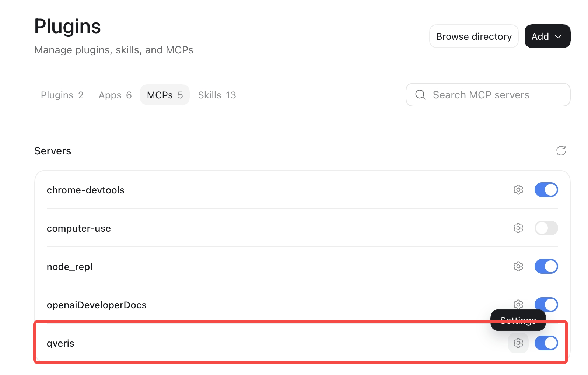This screenshot has height=375, width=588.
Task: Click the Servers section heading
Action: click(x=53, y=151)
